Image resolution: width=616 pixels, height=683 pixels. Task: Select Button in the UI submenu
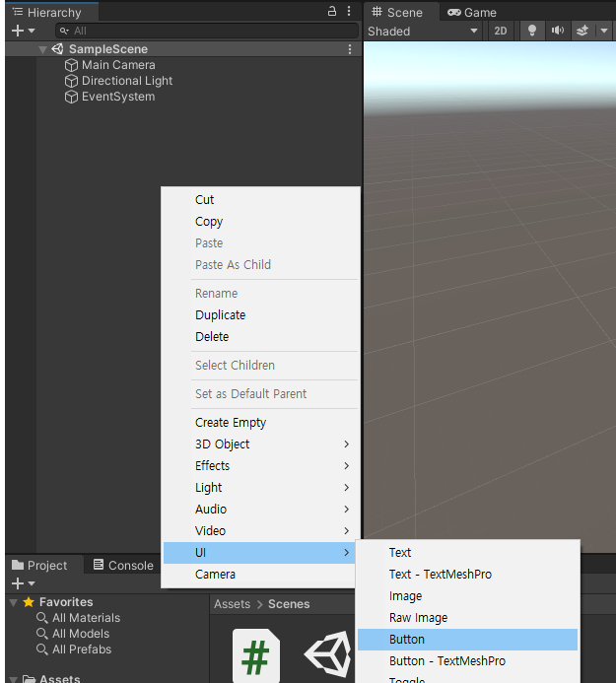tap(467, 640)
